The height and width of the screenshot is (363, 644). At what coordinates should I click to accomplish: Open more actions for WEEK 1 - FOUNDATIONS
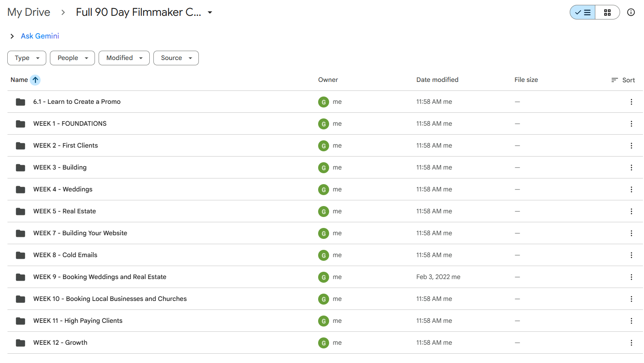pos(631,124)
